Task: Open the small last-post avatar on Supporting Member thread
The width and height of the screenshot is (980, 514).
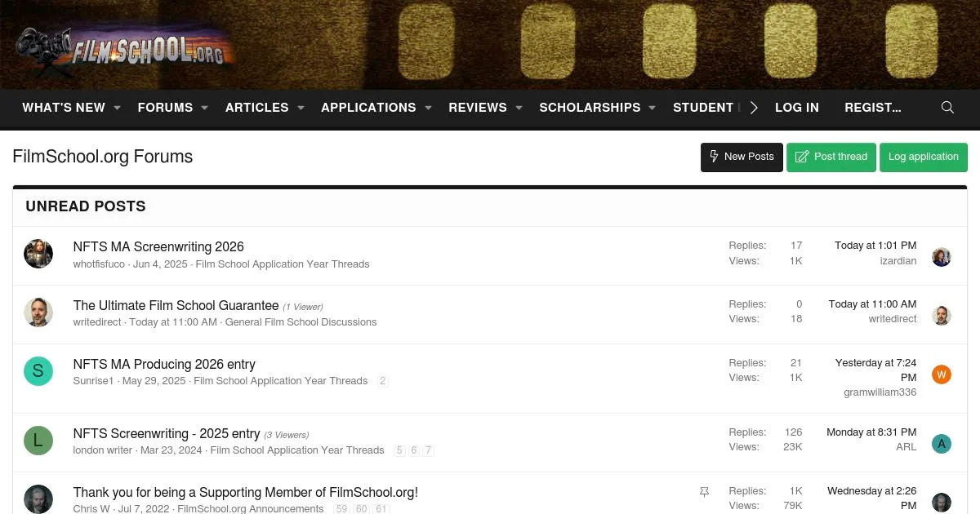Action: [942, 503]
